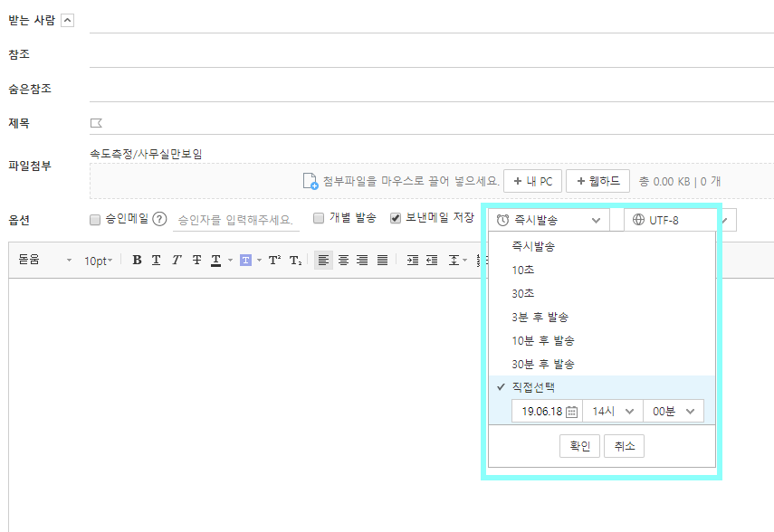Focus the approver input field
This screenshot has width=774, height=532.
tap(236, 220)
